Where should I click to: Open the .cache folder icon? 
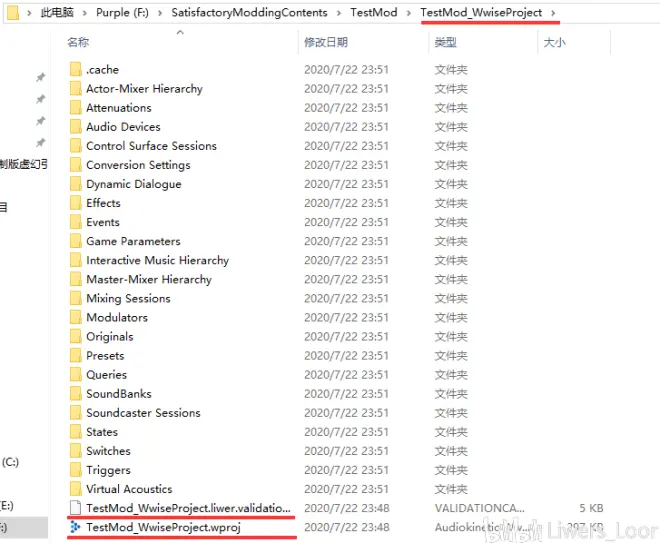click(x=76, y=69)
